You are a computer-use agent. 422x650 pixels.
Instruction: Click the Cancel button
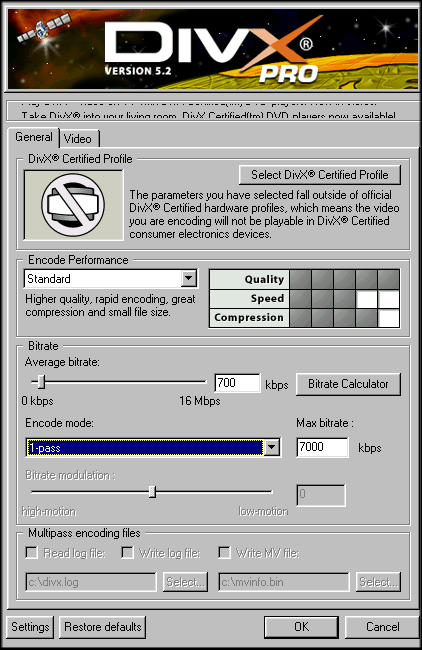pyautogui.click(x=382, y=627)
